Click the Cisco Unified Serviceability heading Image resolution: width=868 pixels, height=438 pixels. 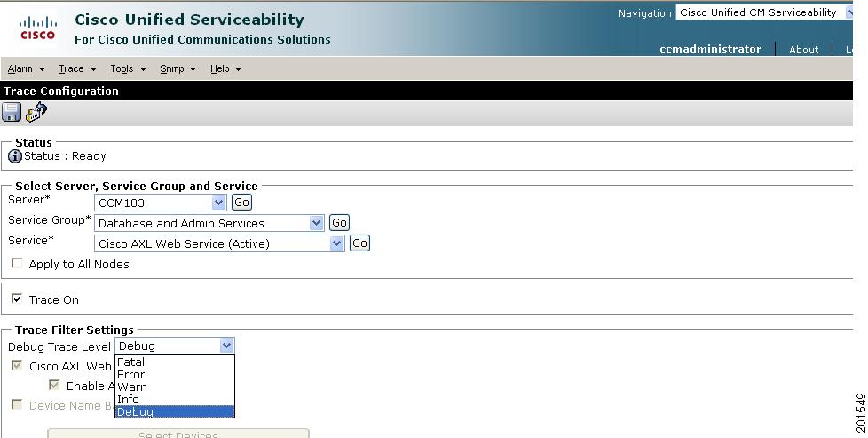[x=189, y=20]
